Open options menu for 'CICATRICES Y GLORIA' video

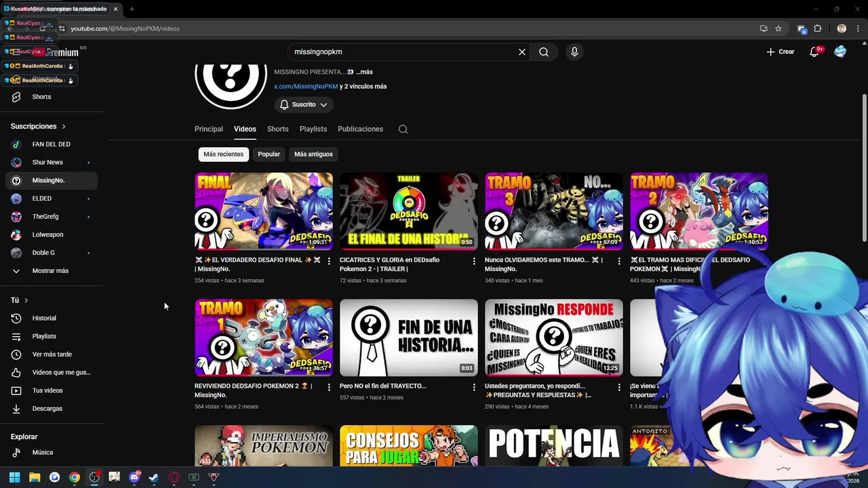[474, 261]
